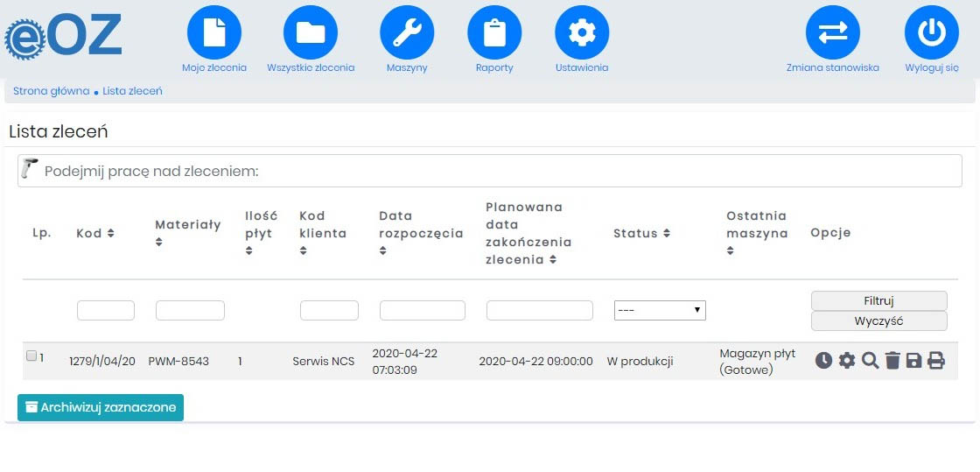Click Zmiana stanowiska arrows icon

click(832, 32)
